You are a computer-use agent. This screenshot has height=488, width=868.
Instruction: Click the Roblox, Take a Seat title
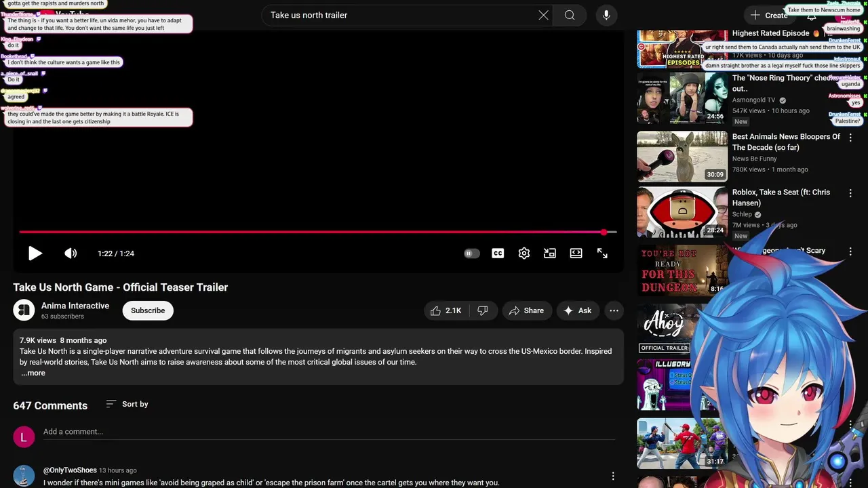click(x=781, y=197)
